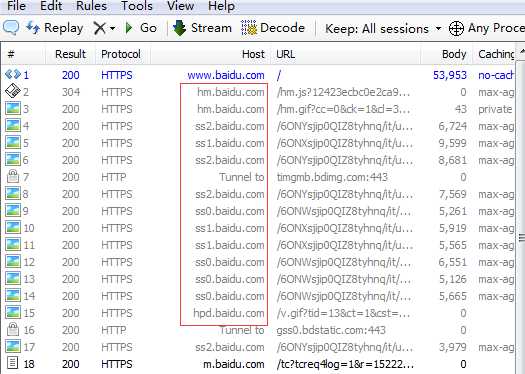Select hpd.baidu.com host cell
Image resolution: width=525 pixels, height=374 pixels.
229,313
